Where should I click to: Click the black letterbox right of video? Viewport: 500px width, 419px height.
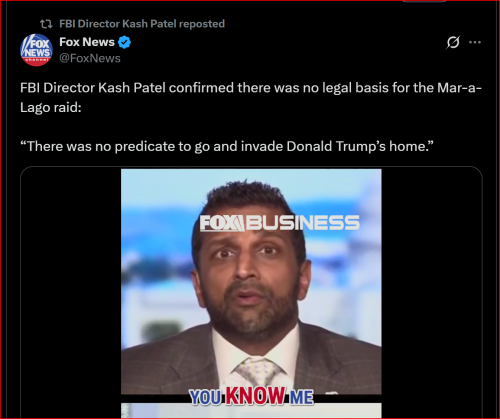click(432, 292)
